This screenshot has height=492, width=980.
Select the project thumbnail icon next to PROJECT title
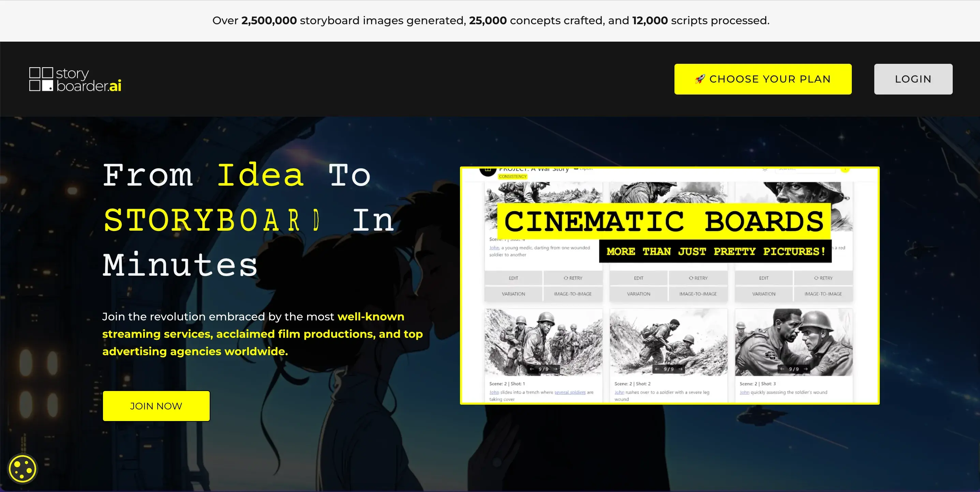tap(488, 171)
